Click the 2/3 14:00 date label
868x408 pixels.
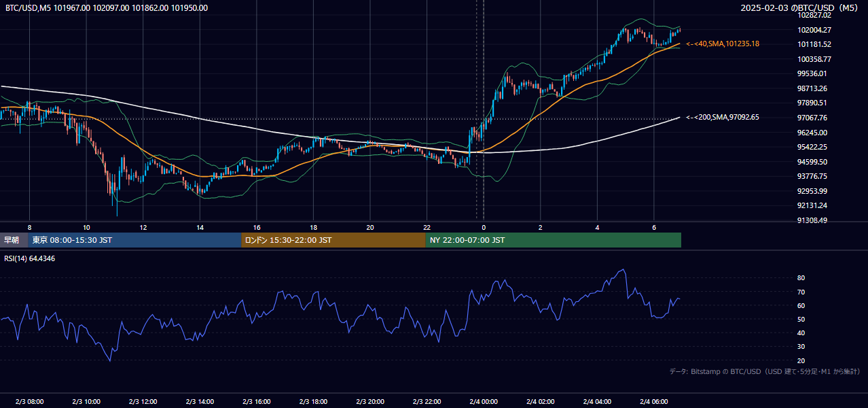point(200,401)
